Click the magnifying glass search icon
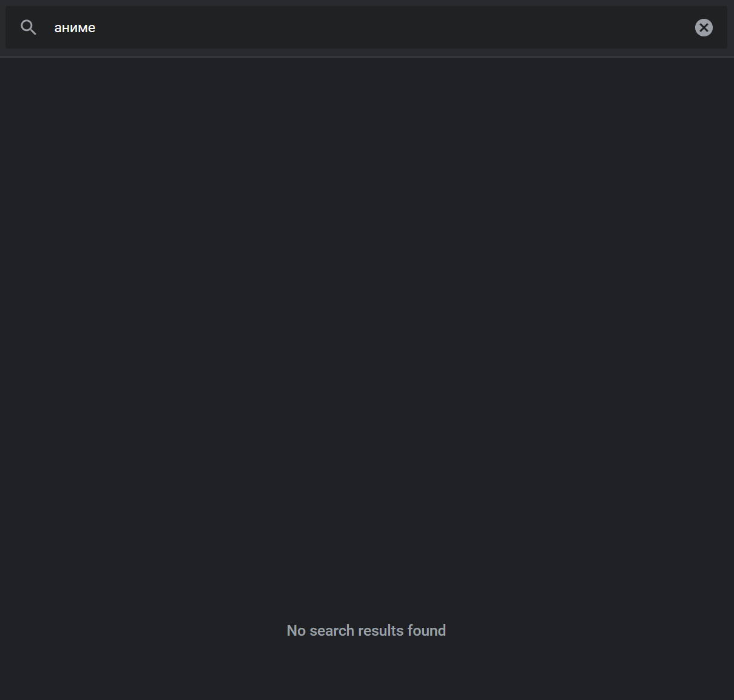 click(x=29, y=27)
